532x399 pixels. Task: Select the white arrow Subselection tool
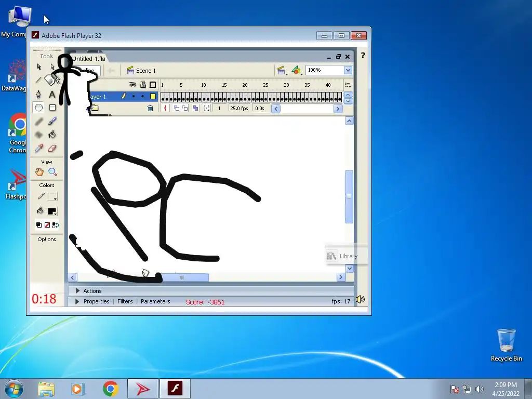coord(52,66)
